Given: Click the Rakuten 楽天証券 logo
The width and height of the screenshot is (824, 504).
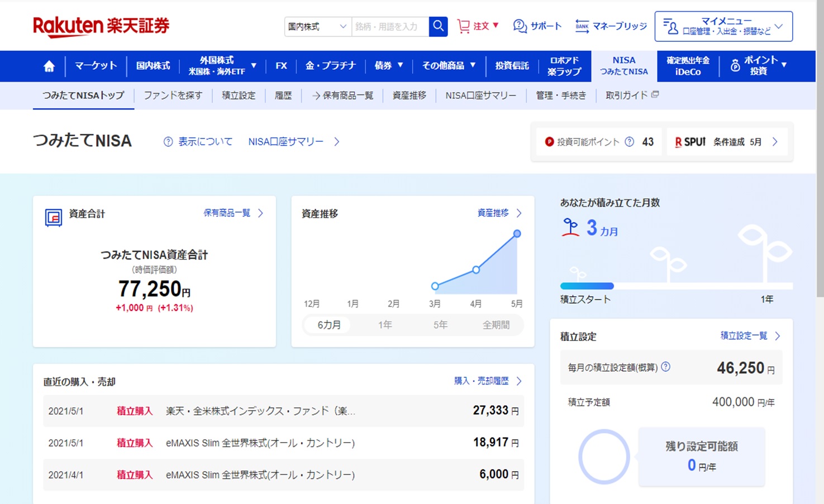Looking at the screenshot, I should (x=101, y=26).
